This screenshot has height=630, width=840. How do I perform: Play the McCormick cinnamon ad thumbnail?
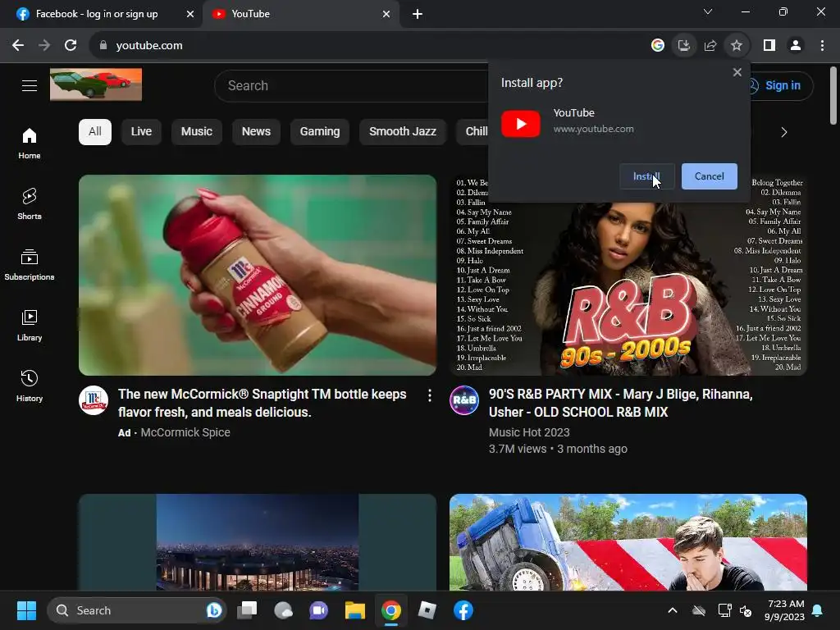258,276
